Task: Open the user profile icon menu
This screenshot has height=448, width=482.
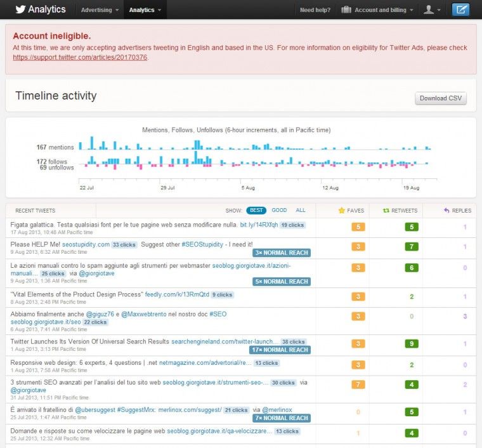Action: click(x=429, y=10)
